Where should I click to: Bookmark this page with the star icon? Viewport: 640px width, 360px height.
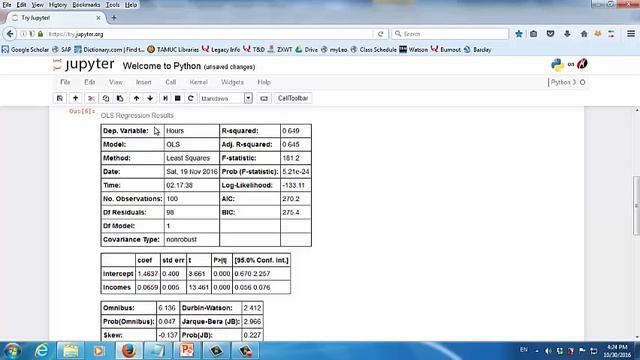pos(519,34)
